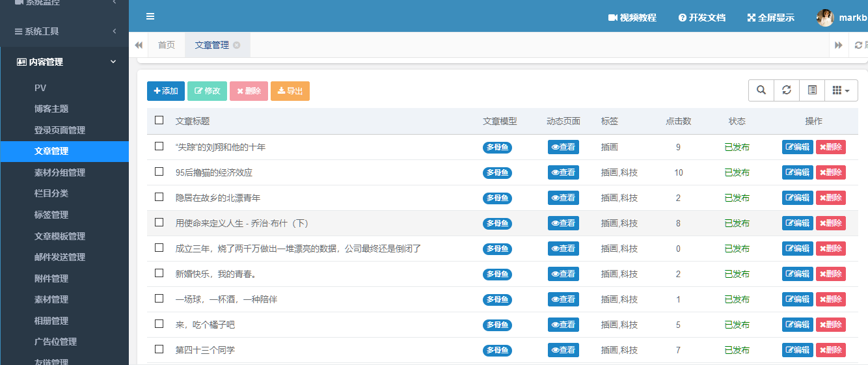
Task: Open 标签管理 in the sidebar
Action: click(64, 215)
